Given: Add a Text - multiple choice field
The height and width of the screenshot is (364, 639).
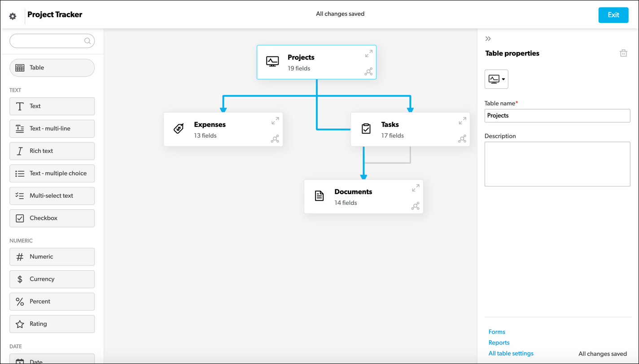Looking at the screenshot, I should pyautogui.click(x=52, y=173).
